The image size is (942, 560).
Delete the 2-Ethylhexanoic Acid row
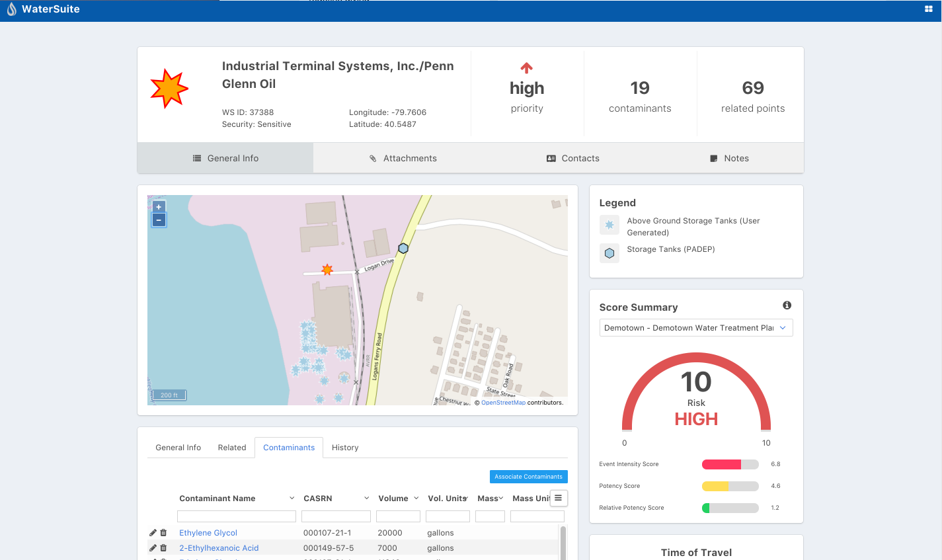(x=164, y=548)
